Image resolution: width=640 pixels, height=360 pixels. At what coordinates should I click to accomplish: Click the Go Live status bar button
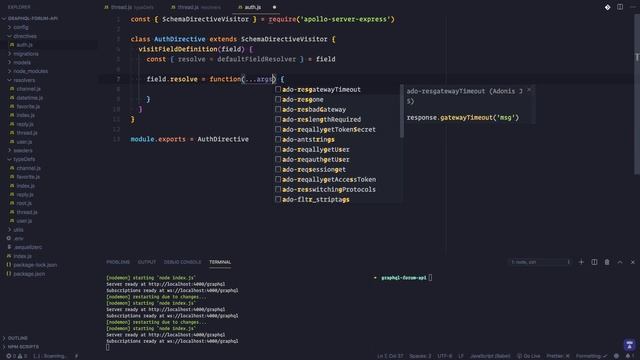click(529, 356)
